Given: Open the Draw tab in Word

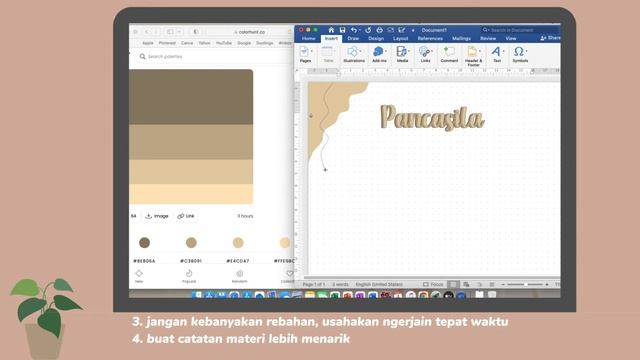Looking at the screenshot, I should 353,38.
